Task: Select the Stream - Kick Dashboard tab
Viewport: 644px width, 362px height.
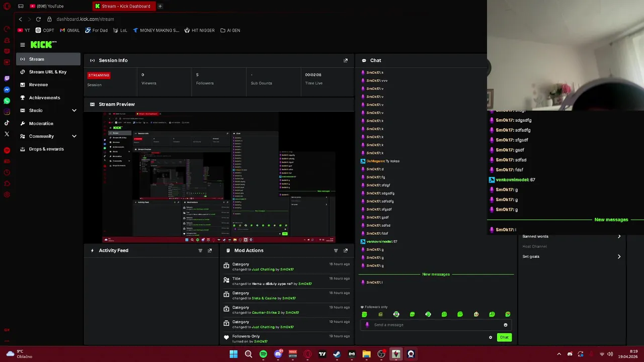Action: 123,6
